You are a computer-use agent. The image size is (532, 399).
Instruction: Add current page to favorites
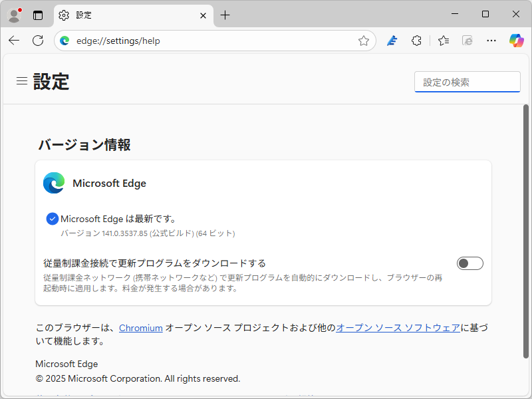point(364,41)
